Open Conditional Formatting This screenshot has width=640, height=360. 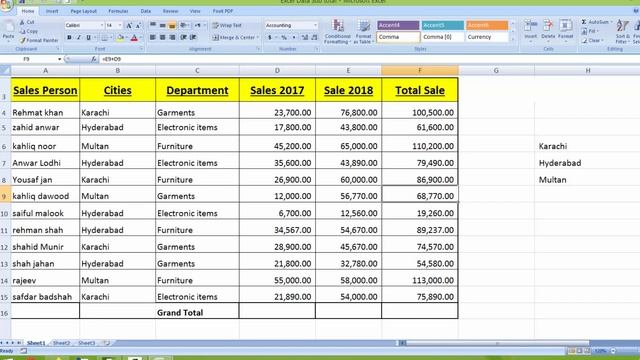[338, 31]
